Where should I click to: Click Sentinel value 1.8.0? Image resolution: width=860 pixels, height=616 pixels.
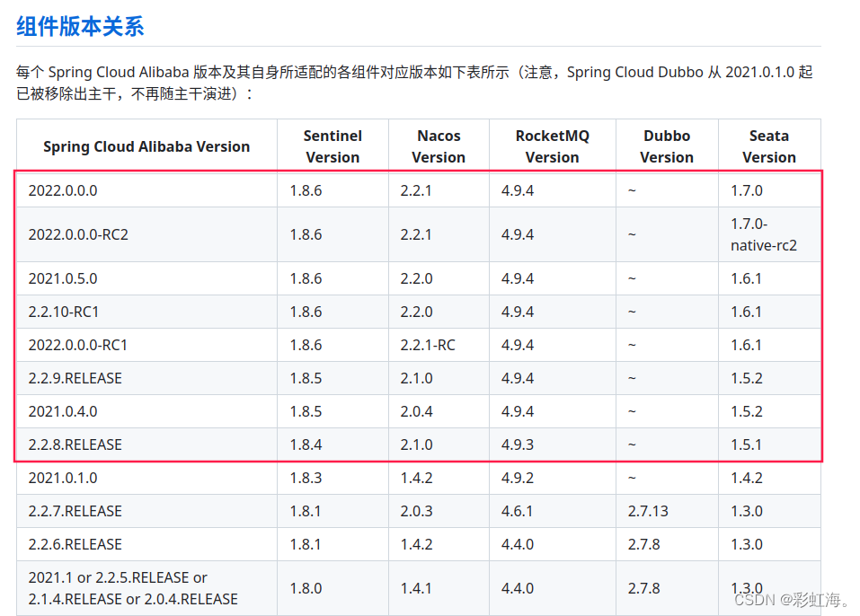pyautogui.click(x=306, y=588)
